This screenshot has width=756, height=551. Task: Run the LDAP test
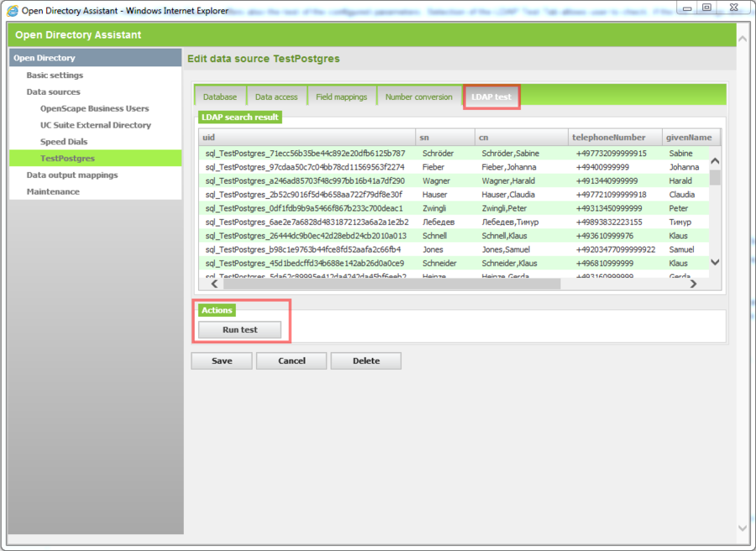(x=240, y=329)
